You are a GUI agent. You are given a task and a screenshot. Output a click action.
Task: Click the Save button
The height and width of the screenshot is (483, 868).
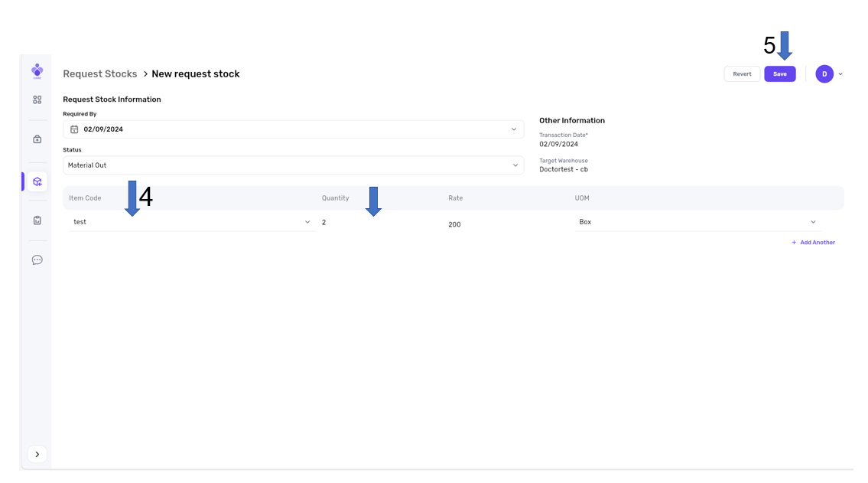coord(779,74)
